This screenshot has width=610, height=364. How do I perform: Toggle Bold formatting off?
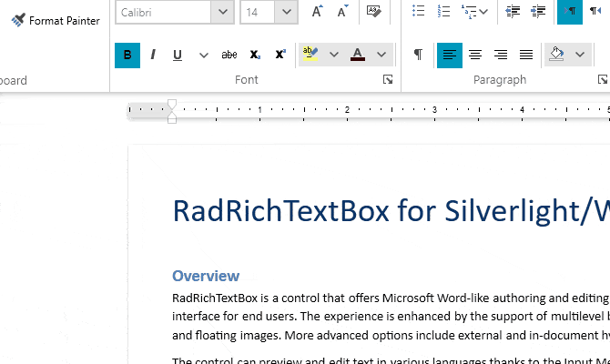pyautogui.click(x=127, y=56)
